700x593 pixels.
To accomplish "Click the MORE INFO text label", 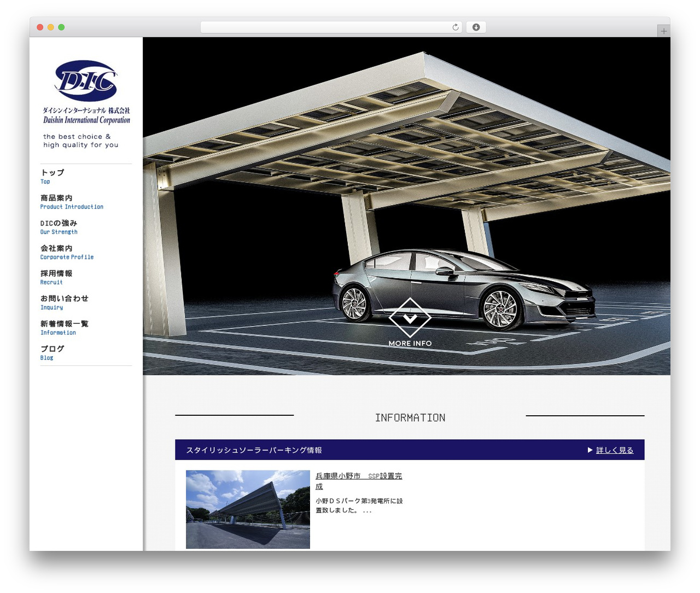I will pyautogui.click(x=410, y=344).
